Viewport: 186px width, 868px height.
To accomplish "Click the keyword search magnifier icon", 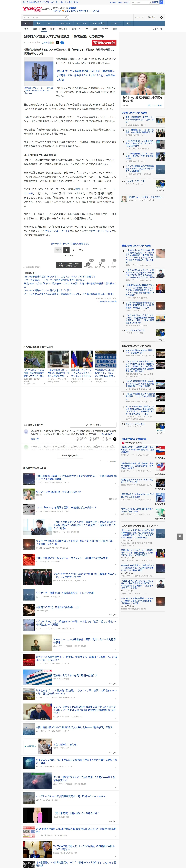I will tap(66, 18).
